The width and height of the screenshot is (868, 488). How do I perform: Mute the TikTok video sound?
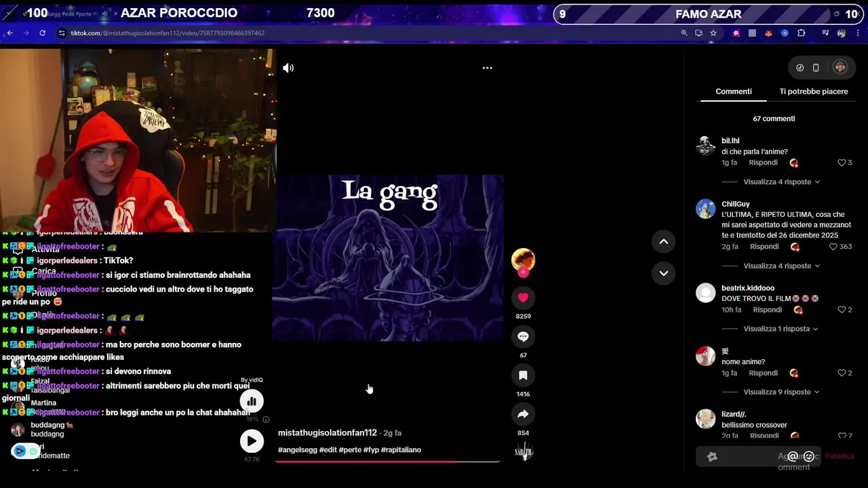coord(288,68)
